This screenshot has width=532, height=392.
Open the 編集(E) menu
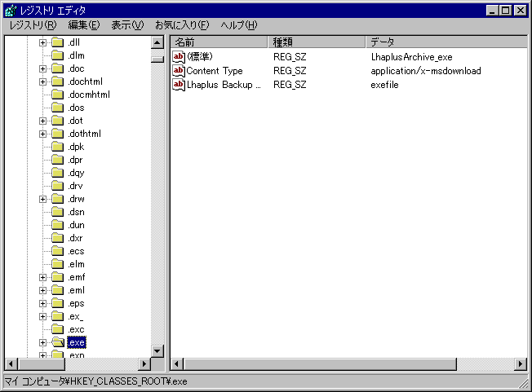84,25
